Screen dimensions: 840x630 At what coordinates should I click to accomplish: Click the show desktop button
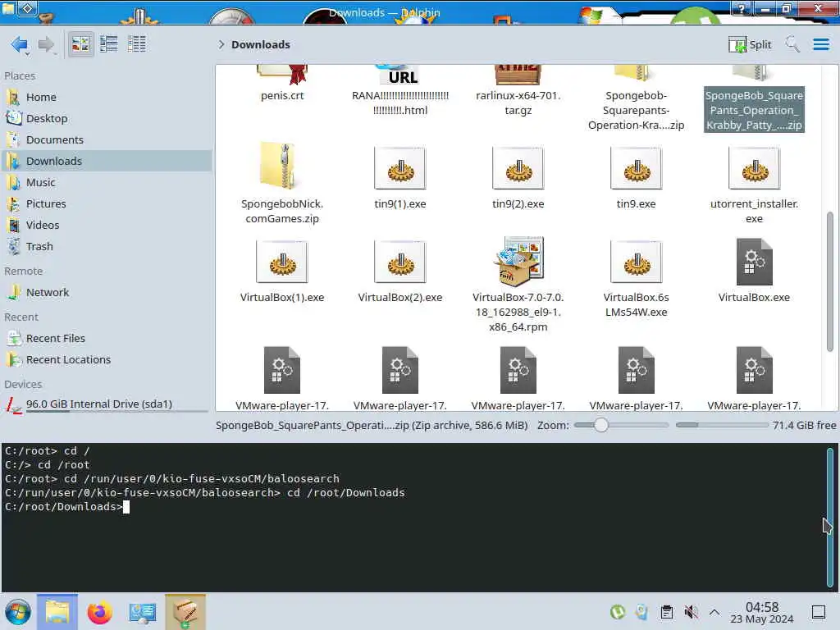818,612
